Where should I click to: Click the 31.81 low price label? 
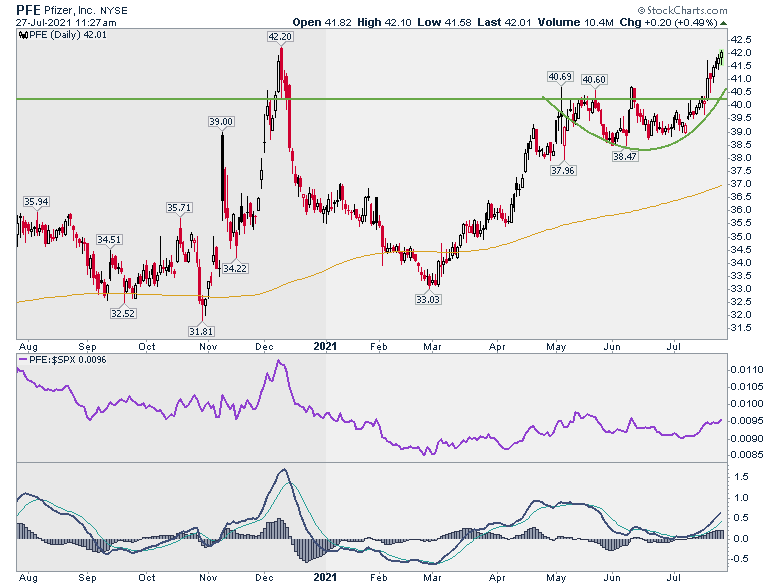coord(201,331)
